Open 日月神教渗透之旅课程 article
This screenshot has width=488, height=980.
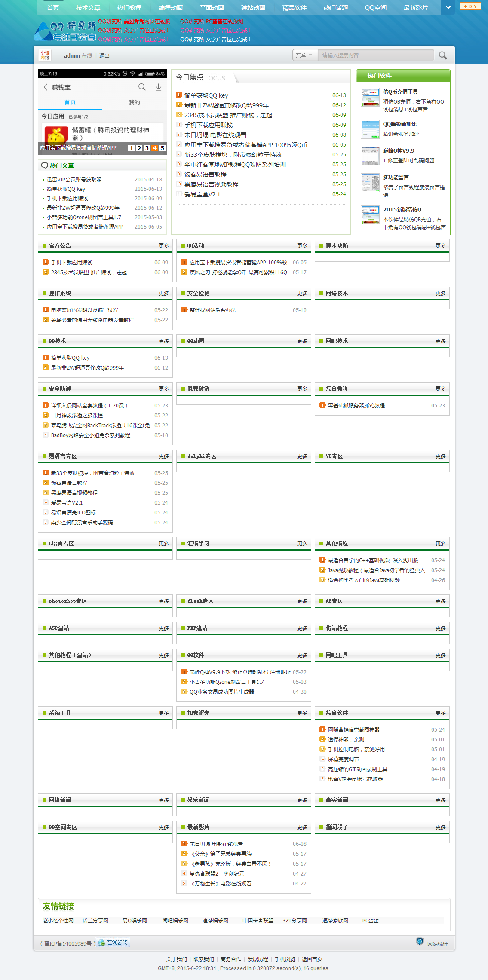coord(77,416)
